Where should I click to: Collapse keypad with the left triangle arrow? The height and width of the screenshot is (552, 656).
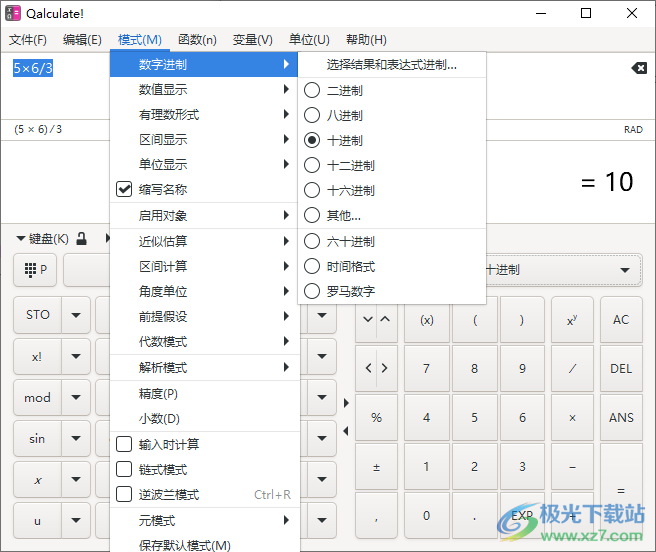pos(346,431)
